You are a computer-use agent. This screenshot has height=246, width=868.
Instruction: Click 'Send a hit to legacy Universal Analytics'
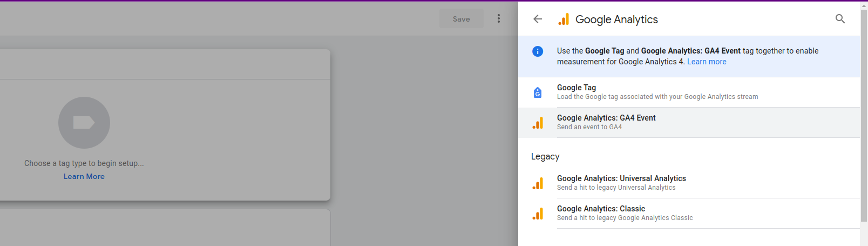point(616,188)
